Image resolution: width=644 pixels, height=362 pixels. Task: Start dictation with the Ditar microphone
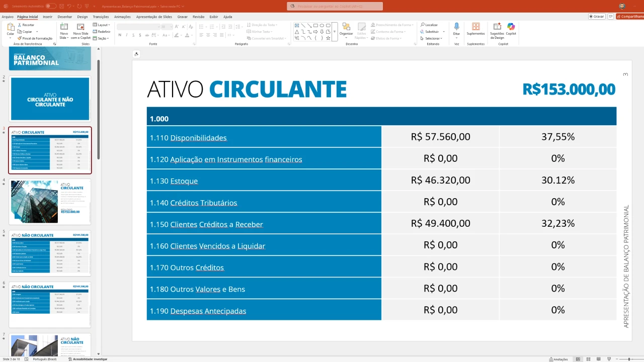click(456, 29)
